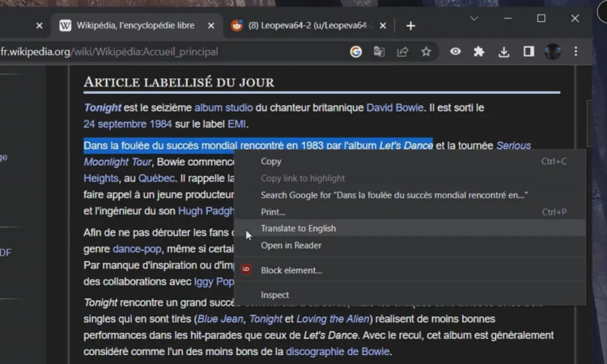The width and height of the screenshot is (607, 364).
Task: Select Translate to English in context menu
Action: [298, 228]
